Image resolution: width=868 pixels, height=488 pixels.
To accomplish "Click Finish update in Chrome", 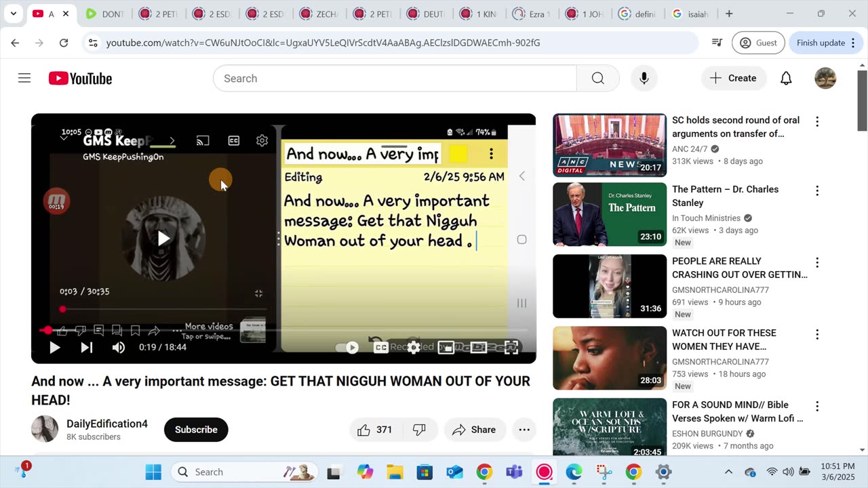I will (825, 43).
